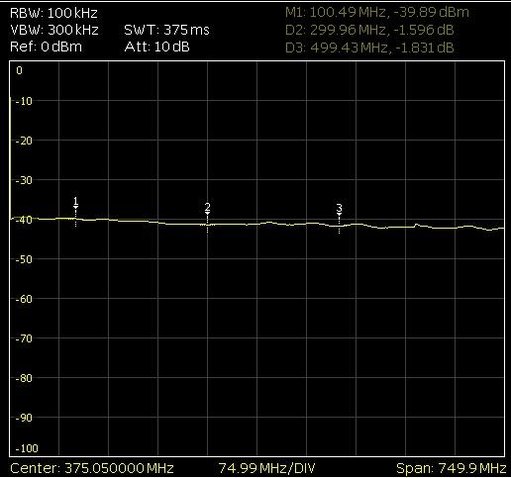Click the SWT: 375 ms readout
This screenshot has height=478, width=511.
pos(167,30)
